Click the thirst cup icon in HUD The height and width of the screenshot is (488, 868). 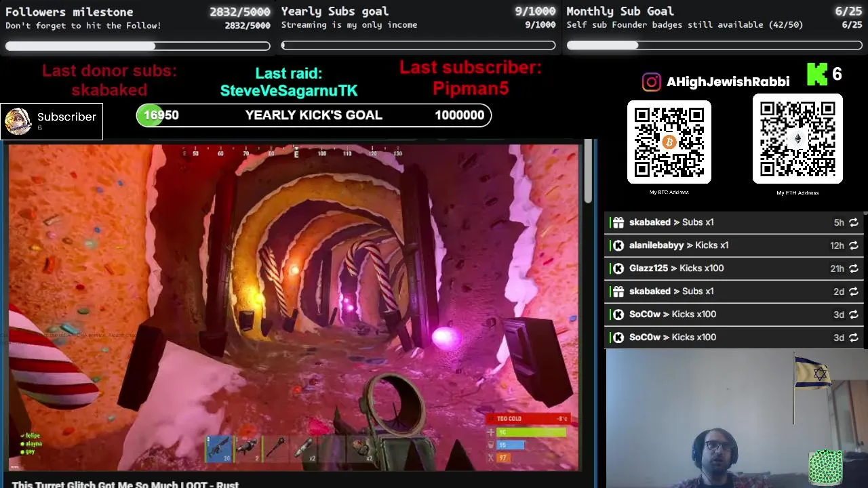(x=491, y=445)
